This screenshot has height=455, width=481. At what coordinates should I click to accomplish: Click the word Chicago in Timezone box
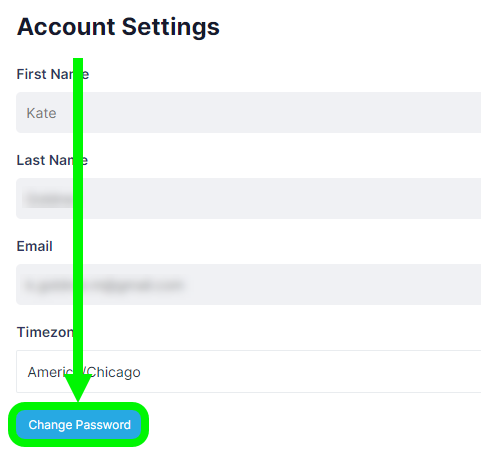(114, 372)
